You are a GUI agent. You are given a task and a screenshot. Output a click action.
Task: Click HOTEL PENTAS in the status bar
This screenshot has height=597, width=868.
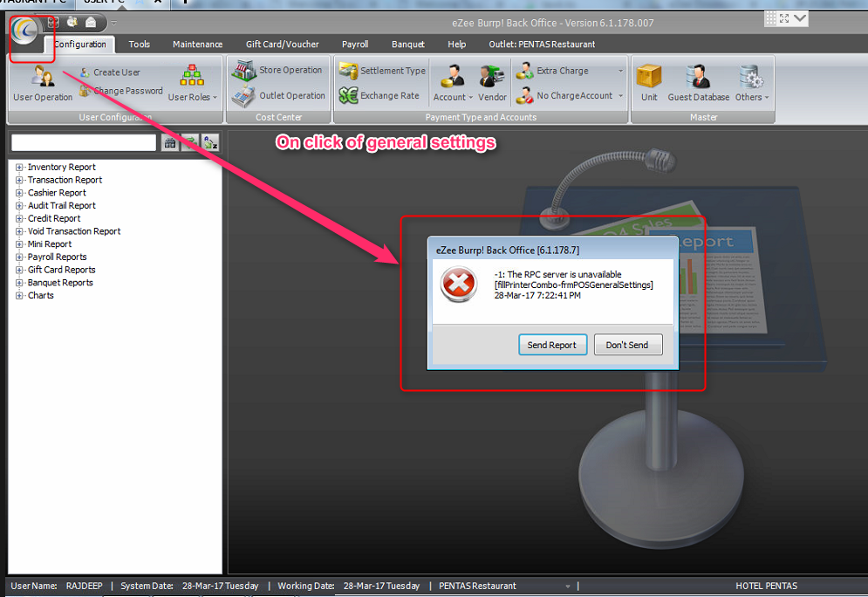click(x=766, y=586)
